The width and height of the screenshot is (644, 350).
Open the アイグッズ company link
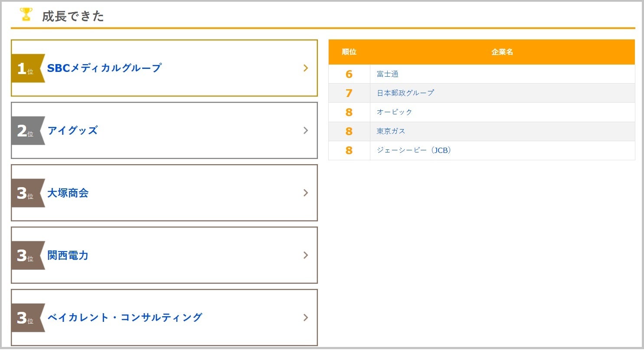[72, 130]
